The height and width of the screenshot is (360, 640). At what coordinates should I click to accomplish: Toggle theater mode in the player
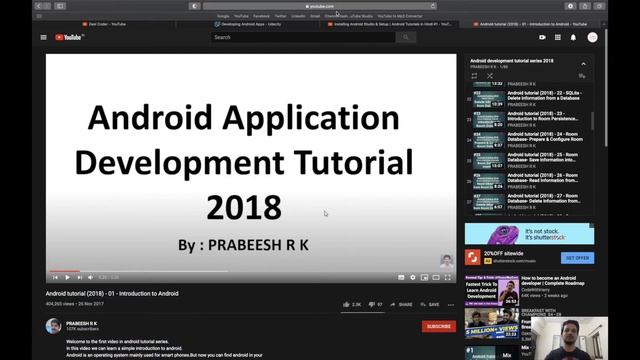(x=436, y=278)
